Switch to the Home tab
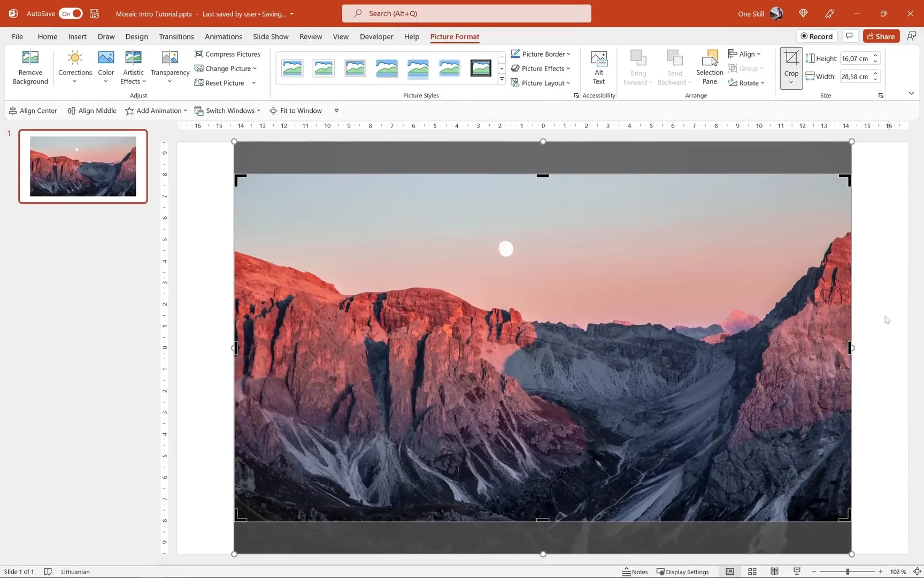The height and width of the screenshot is (578, 924). click(47, 36)
